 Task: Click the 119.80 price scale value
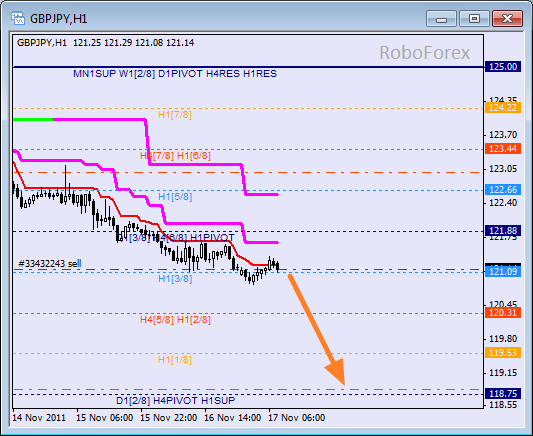coord(503,339)
